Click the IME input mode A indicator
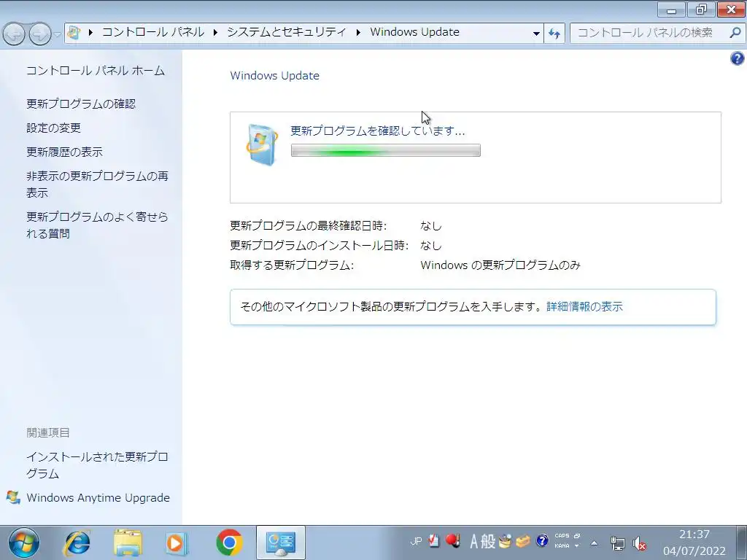This screenshot has width=747, height=560. tap(473, 542)
